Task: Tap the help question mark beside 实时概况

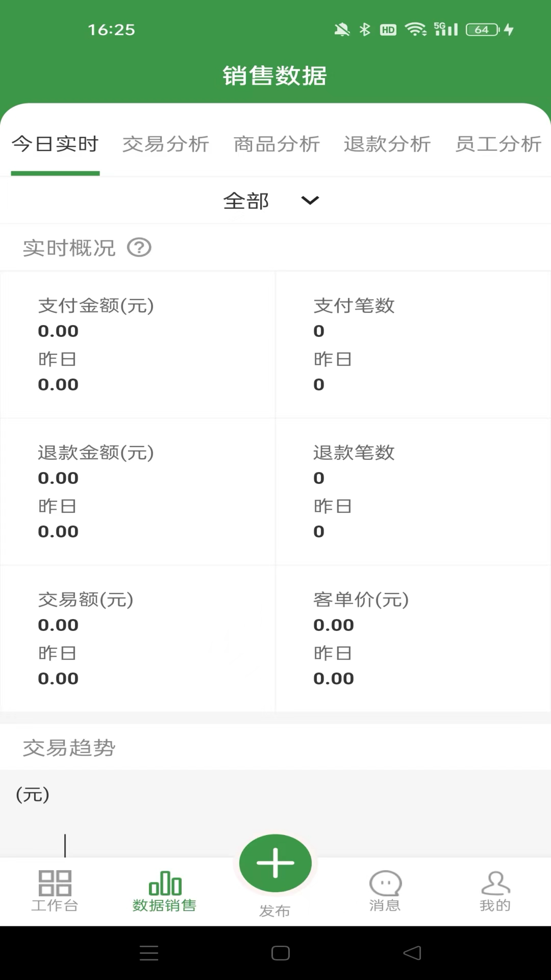Action: (139, 248)
